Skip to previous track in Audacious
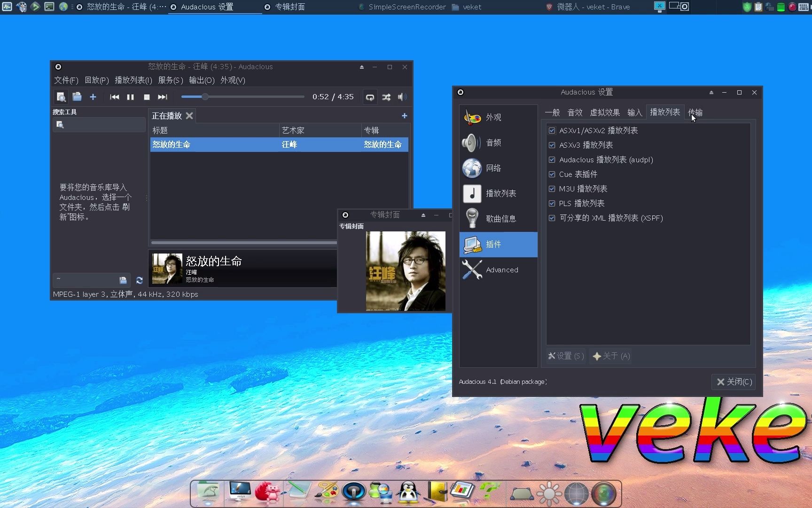This screenshot has width=812, height=508. 114,97
